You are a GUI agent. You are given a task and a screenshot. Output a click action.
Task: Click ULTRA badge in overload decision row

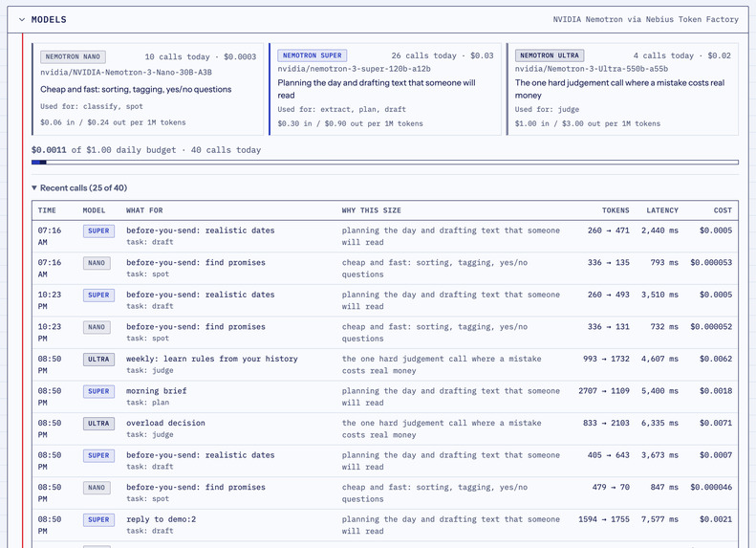click(x=98, y=424)
